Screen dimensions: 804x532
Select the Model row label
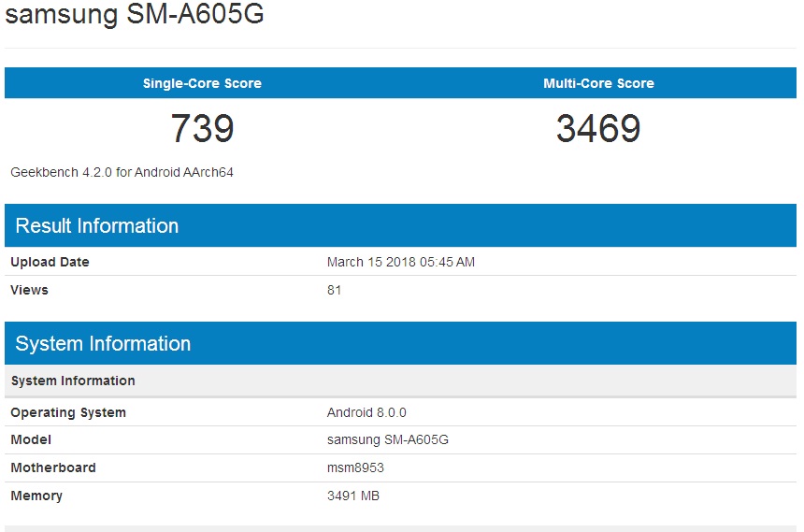coord(31,439)
